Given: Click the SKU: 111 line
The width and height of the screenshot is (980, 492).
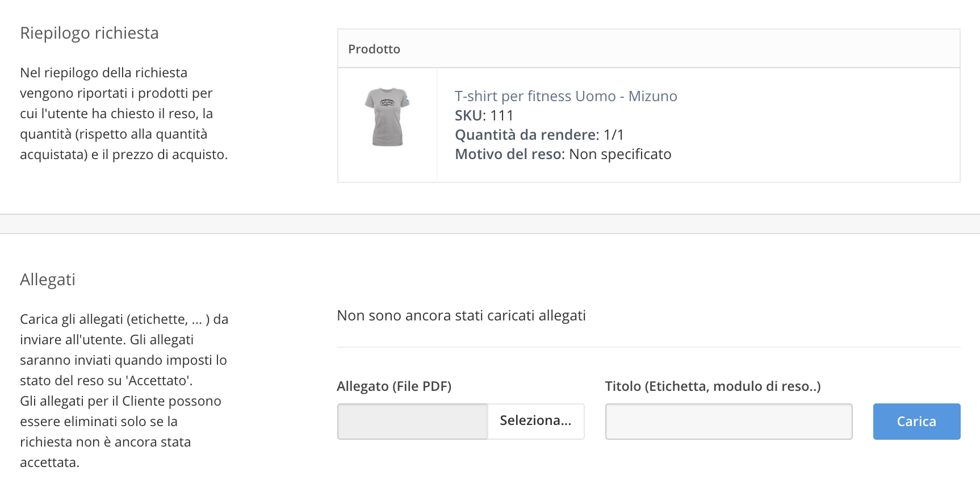Looking at the screenshot, I should (x=484, y=115).
